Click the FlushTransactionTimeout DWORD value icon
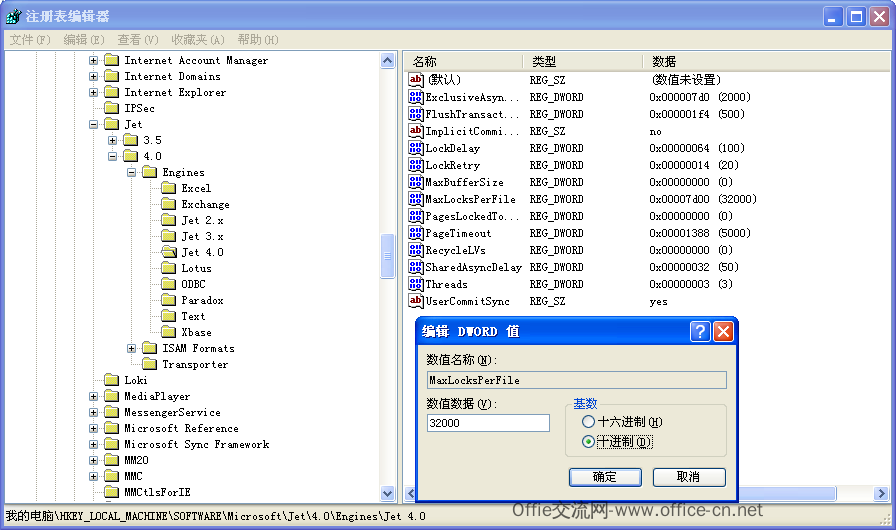 [x=415, y=114]
